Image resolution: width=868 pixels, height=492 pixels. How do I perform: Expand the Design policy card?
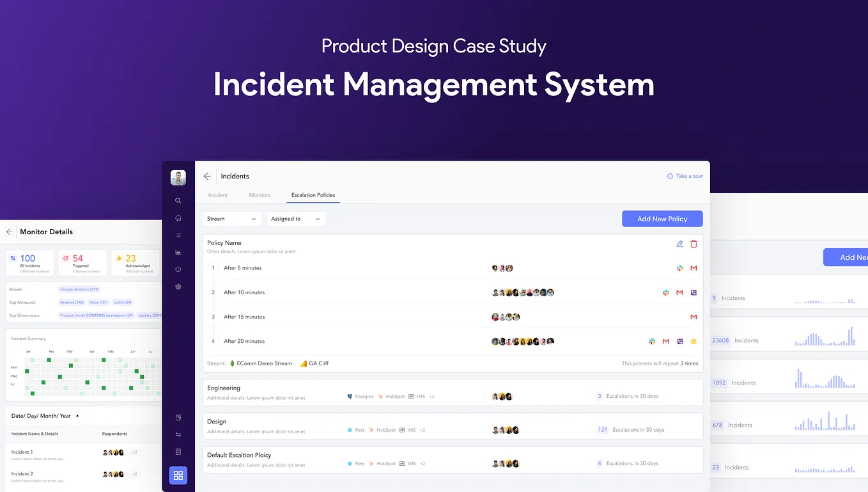(453, 426)
